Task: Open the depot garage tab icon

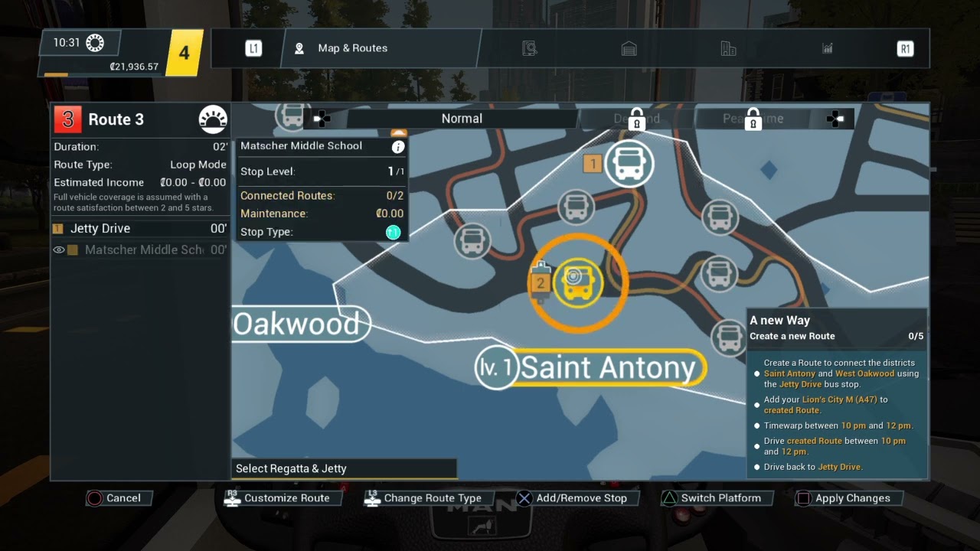Action: click(629, 48)
